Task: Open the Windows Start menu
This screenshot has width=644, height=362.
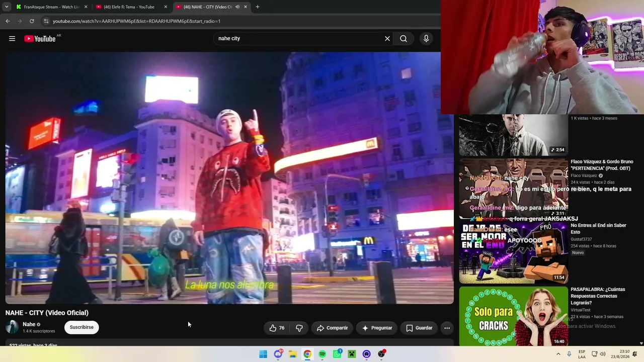Action: point(263,354)
